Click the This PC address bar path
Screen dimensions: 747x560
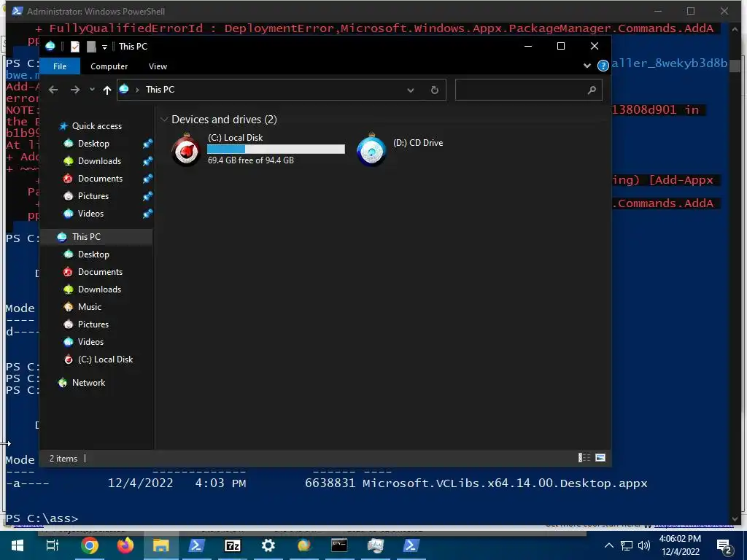point(160,90)
